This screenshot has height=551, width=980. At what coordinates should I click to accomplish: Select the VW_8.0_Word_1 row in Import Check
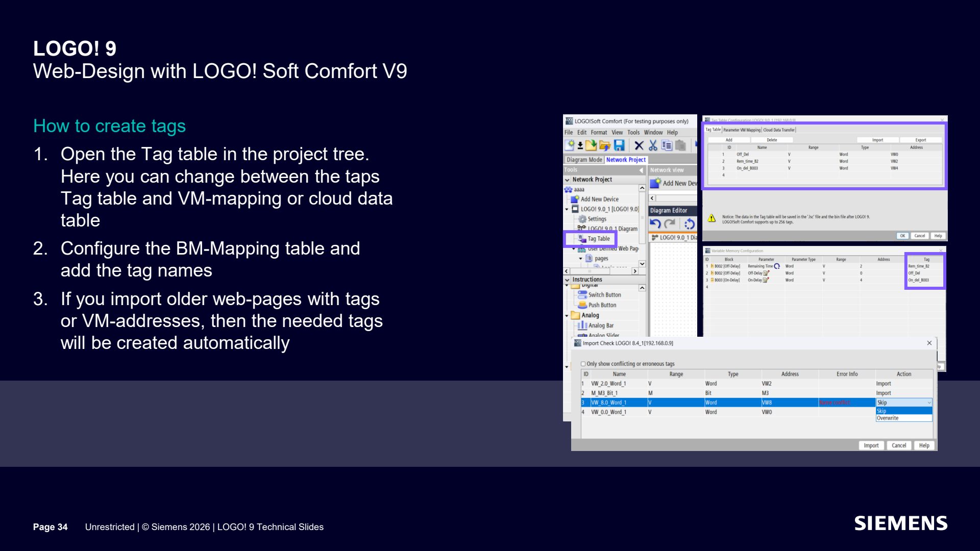point(728,403)
